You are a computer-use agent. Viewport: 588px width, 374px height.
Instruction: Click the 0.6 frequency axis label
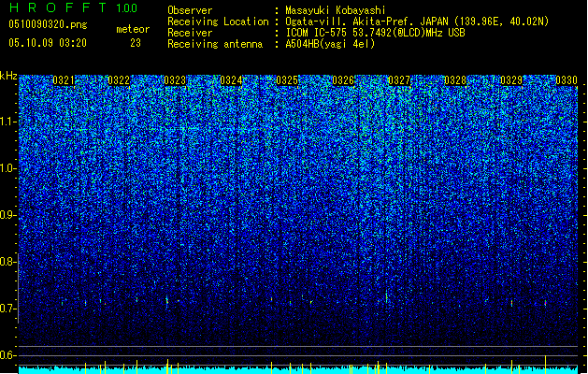pos(8,355)
